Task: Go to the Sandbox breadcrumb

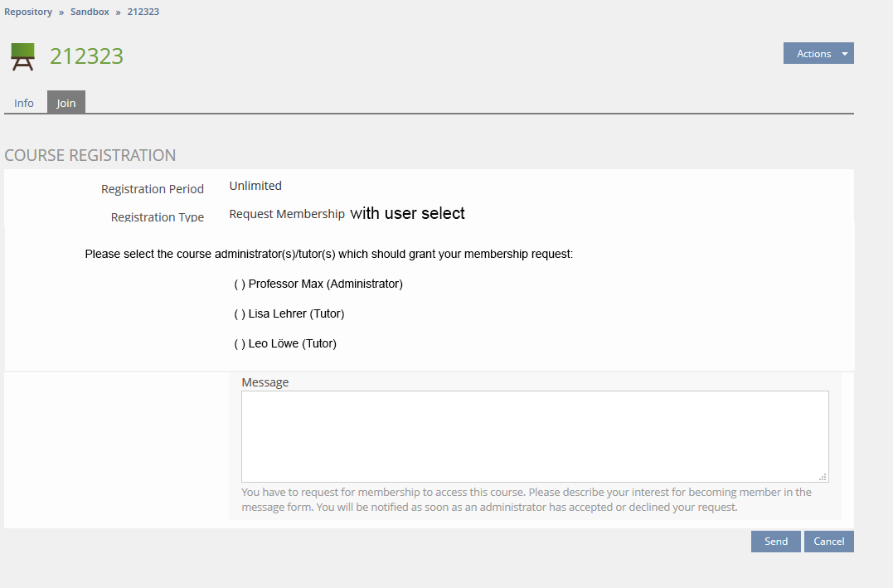Action: pyautogui.click(x=90, y=12)
